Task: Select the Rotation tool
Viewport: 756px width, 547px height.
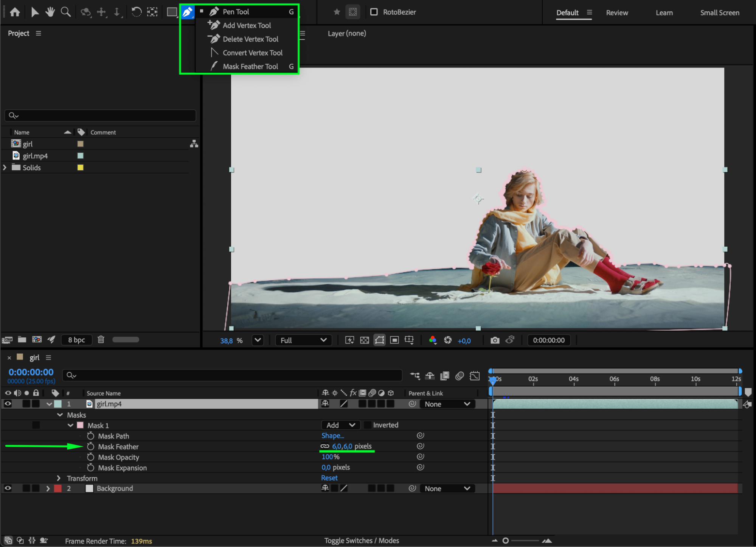Action: pos(136,12)
